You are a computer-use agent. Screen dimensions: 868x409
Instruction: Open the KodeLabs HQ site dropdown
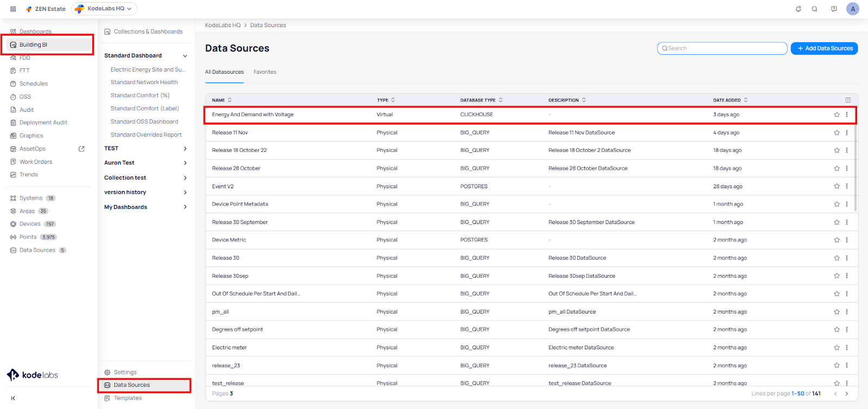105,9
